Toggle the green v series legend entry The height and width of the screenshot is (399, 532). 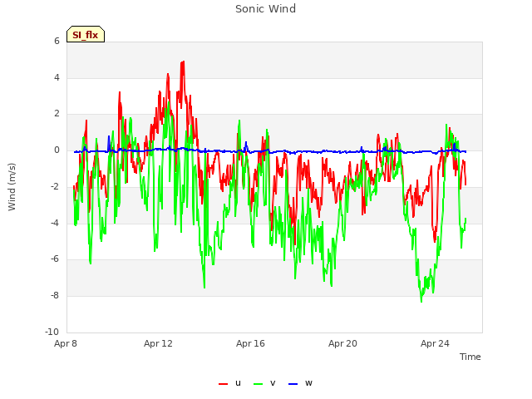[264, 383]
